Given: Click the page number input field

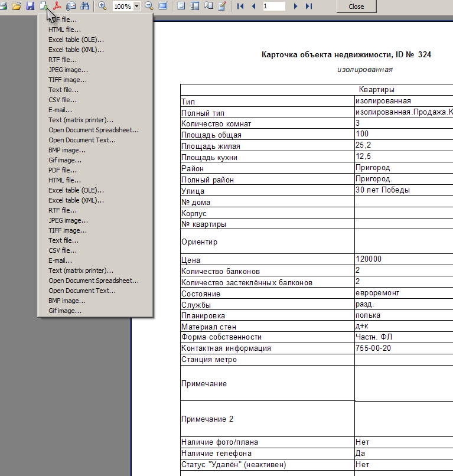Looking at the screenshot, I should (x=273, y=6).
